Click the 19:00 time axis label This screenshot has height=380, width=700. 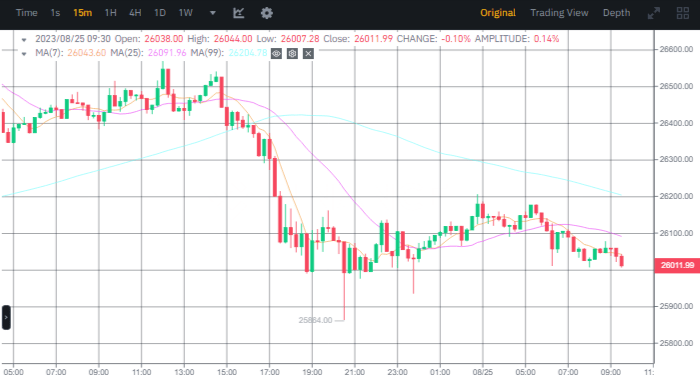point(312,372)
